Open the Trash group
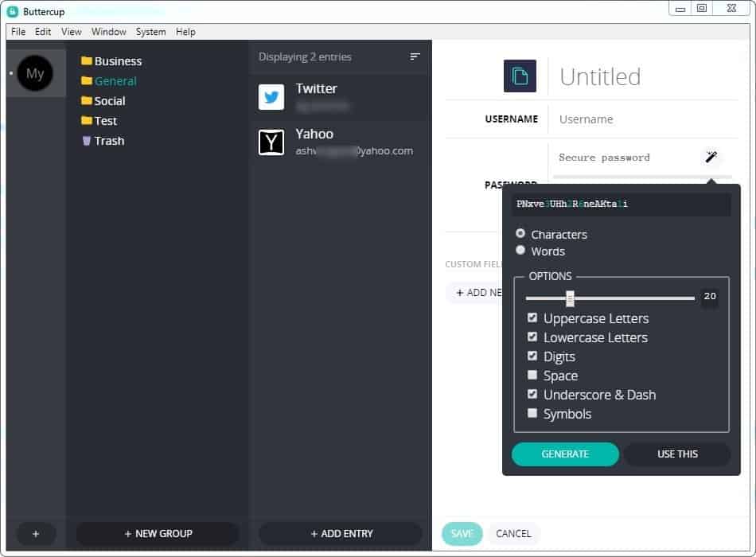This screenshot has width=756, height=557. click(108, 141)
